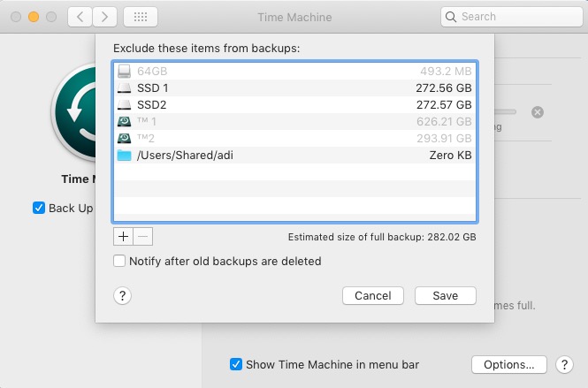Select the SSD2 drive icon
The width and height of the screenshot is (588, 388).
click(124, 105)
